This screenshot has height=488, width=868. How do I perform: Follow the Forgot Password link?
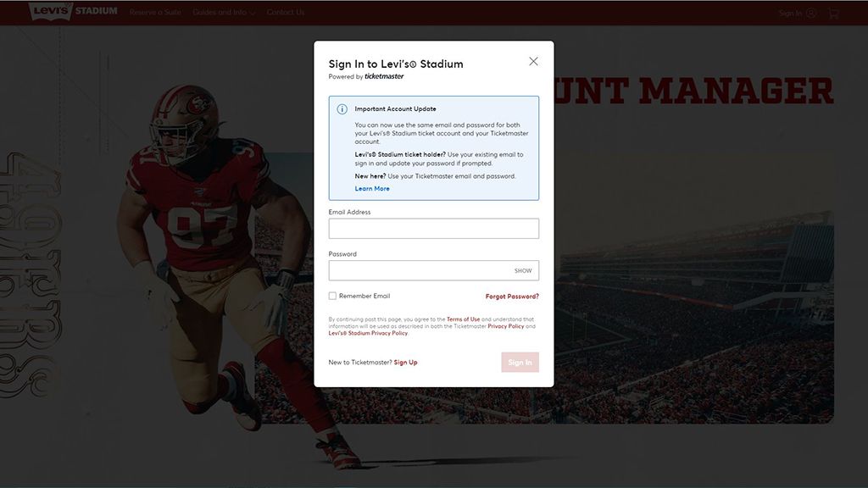512,297
